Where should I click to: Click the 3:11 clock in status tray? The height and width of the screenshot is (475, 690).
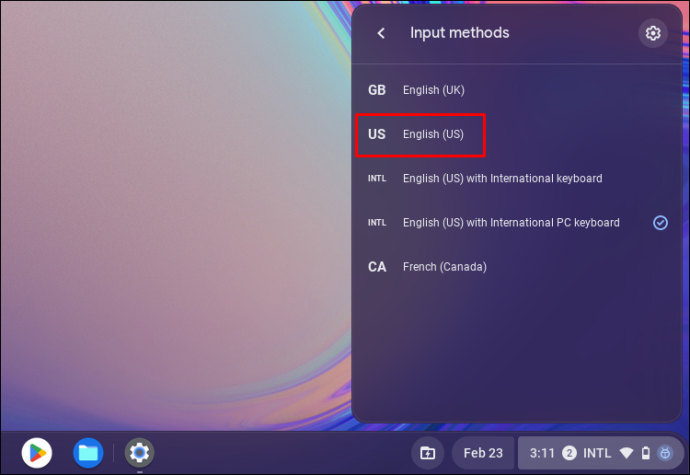coord(542,453)
